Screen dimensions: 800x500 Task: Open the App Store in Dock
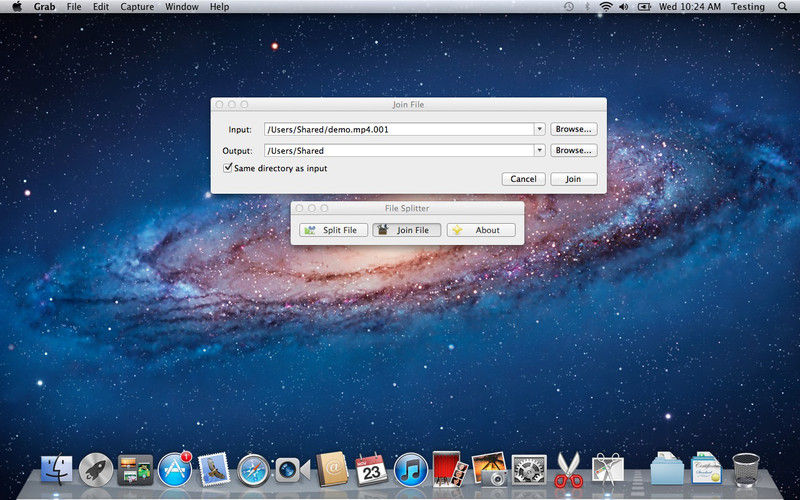tap(175, 469)
